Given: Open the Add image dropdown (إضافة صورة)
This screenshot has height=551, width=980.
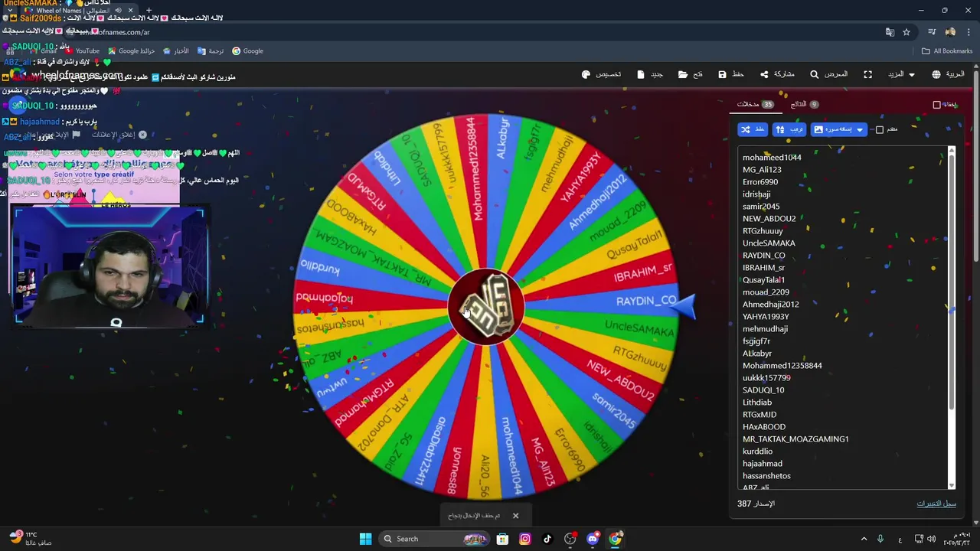Looking at the screenshot, I should (x=838, y=129).
